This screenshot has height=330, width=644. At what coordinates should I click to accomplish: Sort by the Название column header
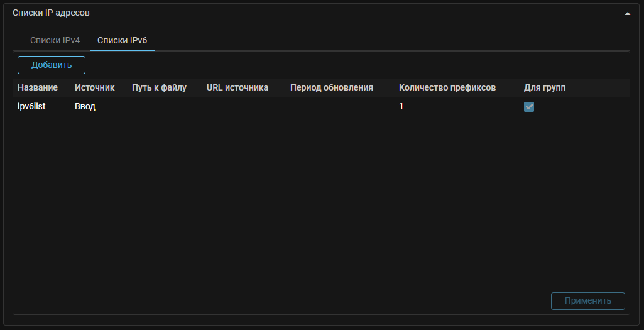tap(38, 87)
